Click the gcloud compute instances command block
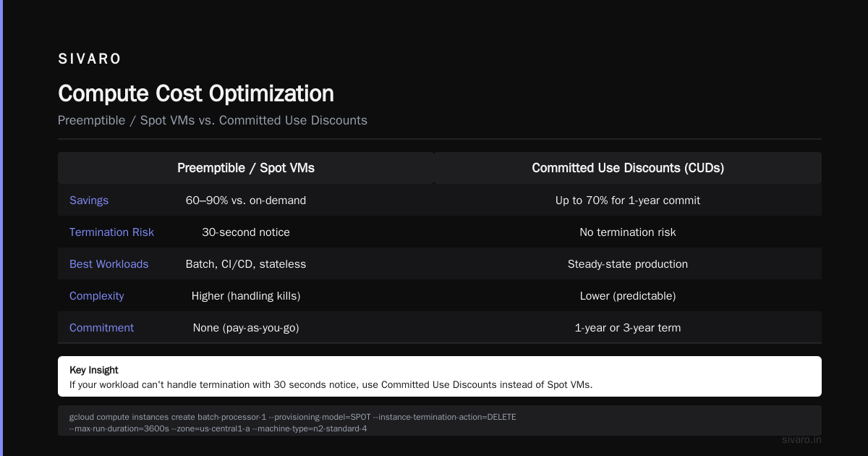 click(440, 422)
